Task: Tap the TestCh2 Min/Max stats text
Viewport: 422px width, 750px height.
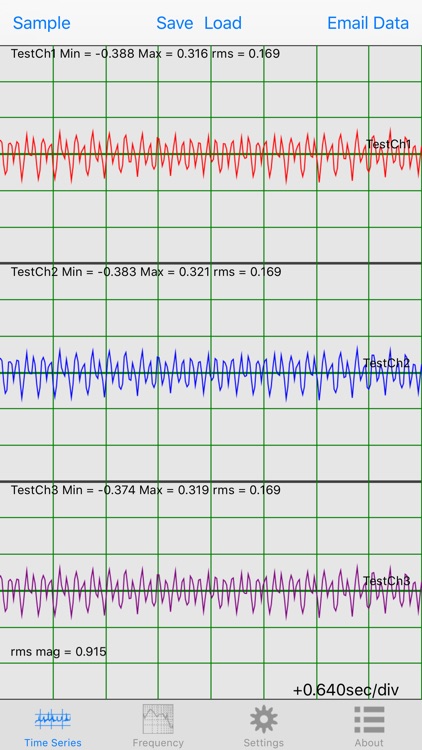Action: [146, 272]
